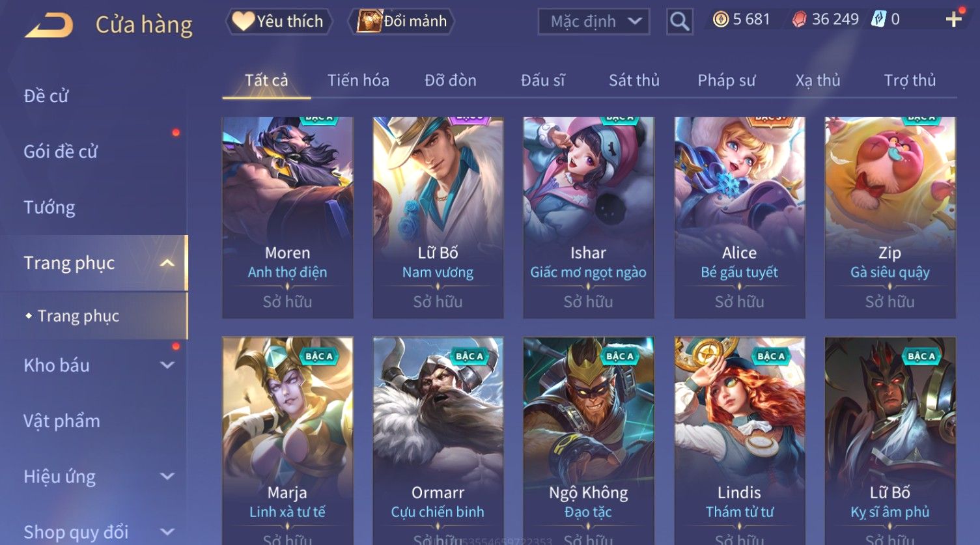Viewport: 980px width, 545px height.
Task: Open Yêu thích heart favorites
Action: click(279, 21)
